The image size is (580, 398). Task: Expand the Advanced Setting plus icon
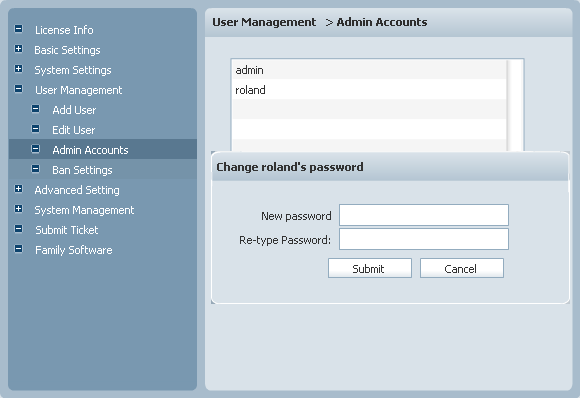pos(18,189)
